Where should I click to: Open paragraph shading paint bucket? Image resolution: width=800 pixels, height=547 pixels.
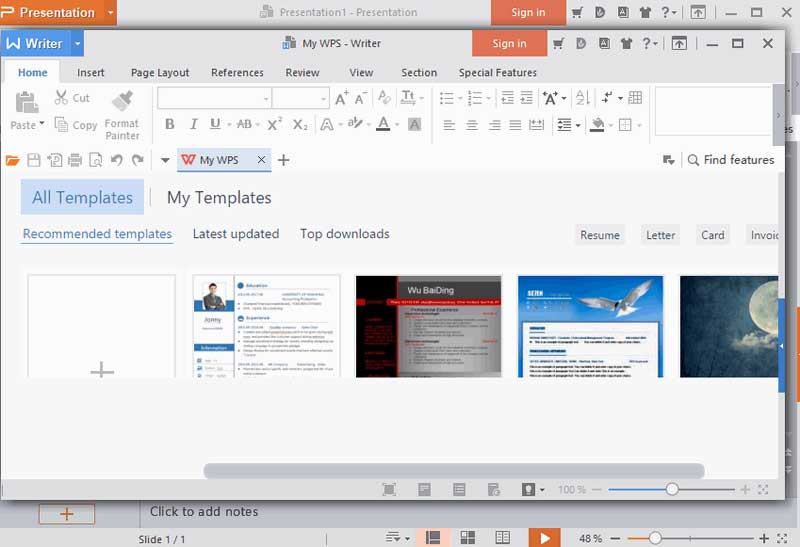[597, 124]
